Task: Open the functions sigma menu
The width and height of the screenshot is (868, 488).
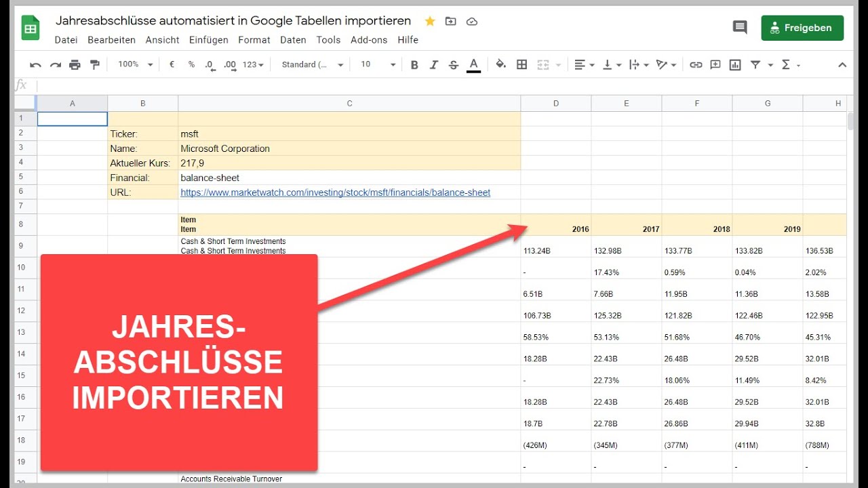Action: 791,64
